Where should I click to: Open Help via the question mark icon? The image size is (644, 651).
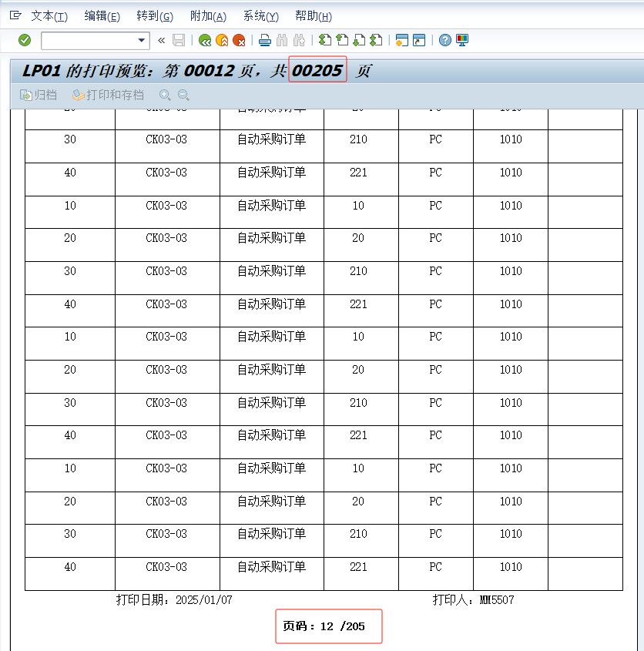coord(445,40)
